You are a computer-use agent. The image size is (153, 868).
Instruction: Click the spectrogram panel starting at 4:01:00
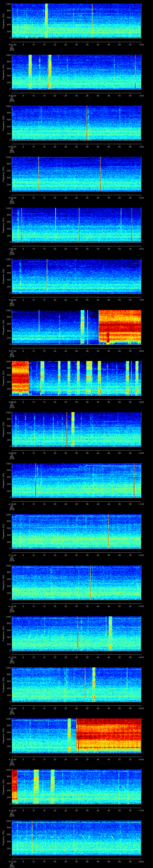pyautogui.click(x=77, y=21)
